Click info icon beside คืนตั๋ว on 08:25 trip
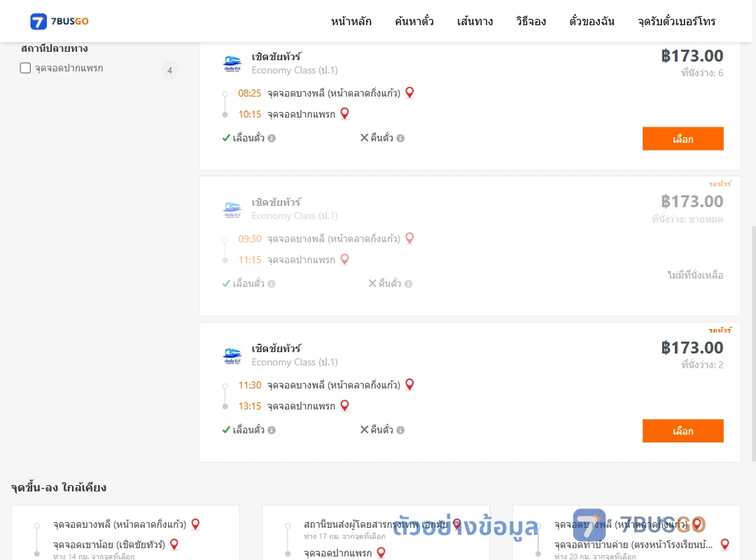 [x=400, y=139]
